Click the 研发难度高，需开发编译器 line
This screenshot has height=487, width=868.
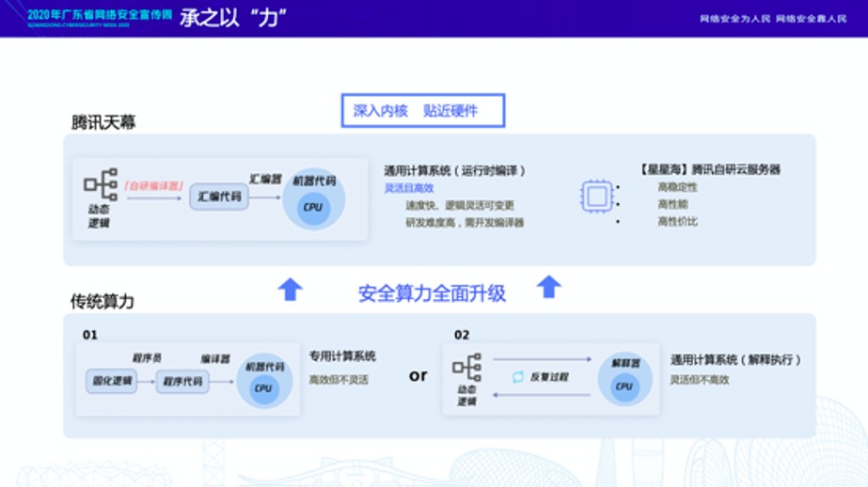tap(465, 223)
